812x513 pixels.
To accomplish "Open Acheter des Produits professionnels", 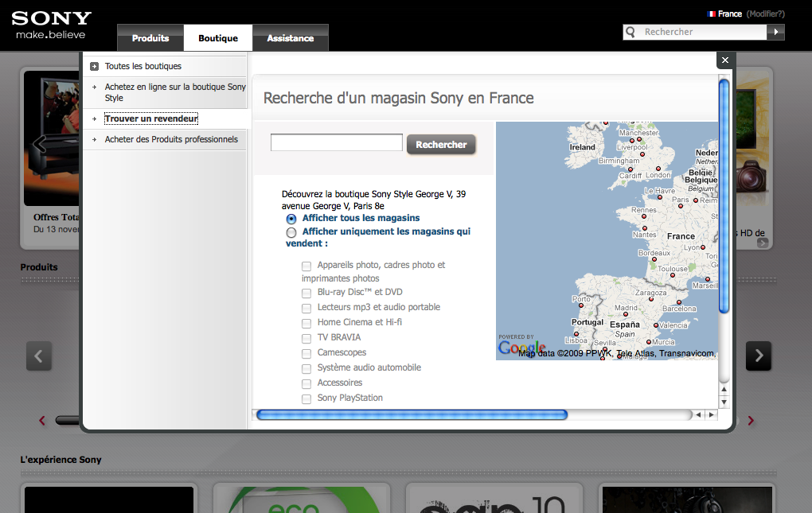I will [171, 139].
